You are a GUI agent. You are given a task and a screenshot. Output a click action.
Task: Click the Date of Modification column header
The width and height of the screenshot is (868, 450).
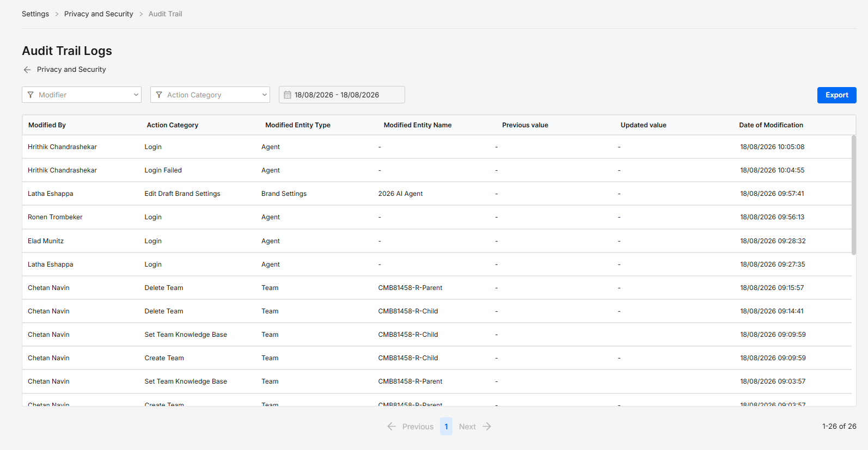pyautogui.click(x=771, y=125)
